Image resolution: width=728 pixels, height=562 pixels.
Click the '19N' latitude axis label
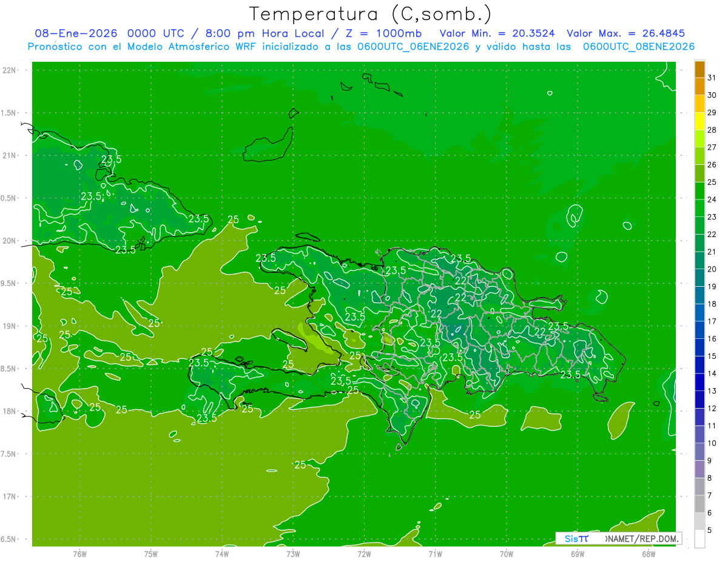tap(10, 326)
